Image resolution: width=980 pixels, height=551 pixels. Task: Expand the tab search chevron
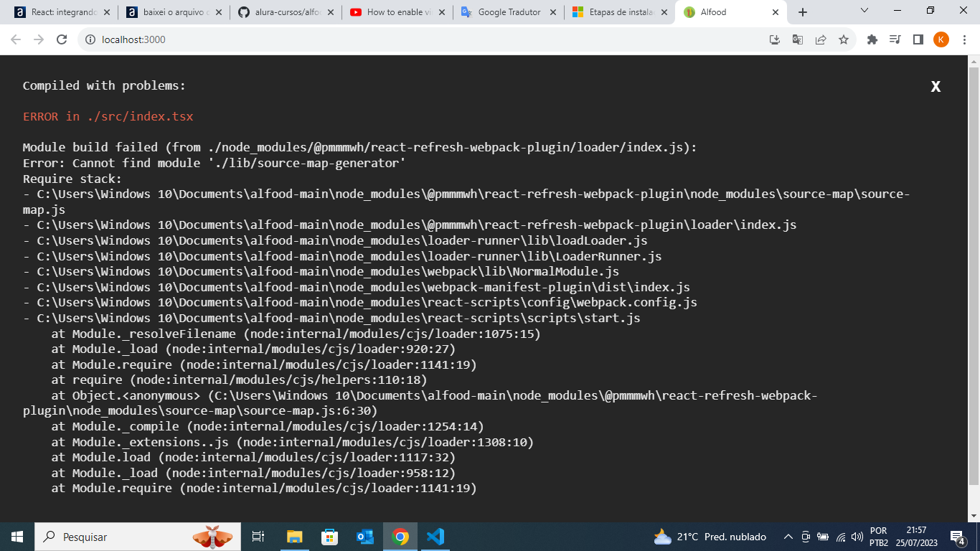click(x=864, y=11)
